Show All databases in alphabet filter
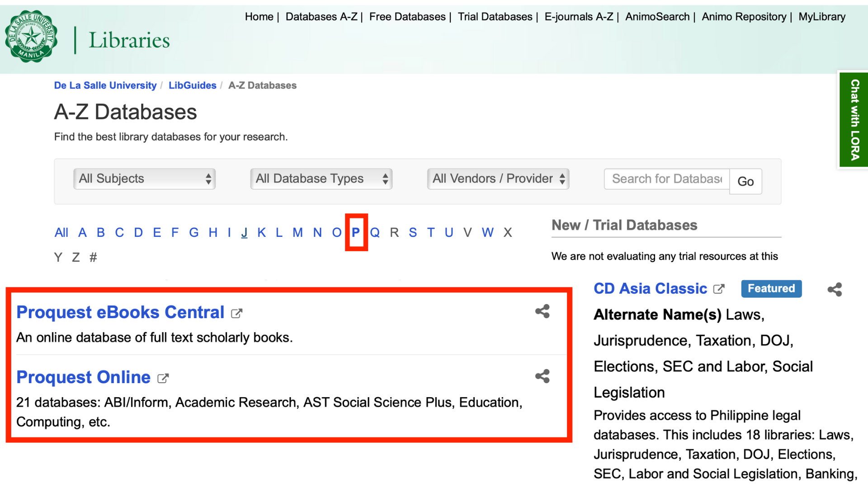This screenshot has height=488, width=868. pyautogui.click(x=61, y=233)
